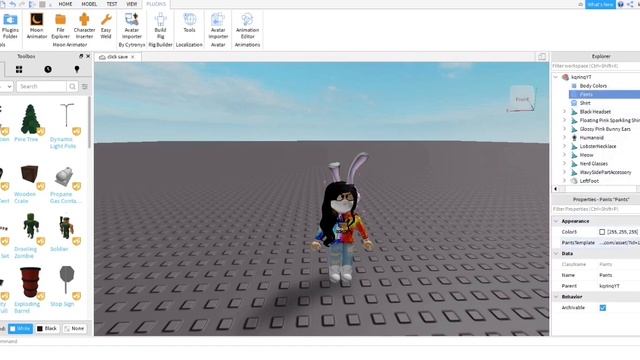This screenshot has height=360, width=640.
Task: Select the Shirt item in Explorer
Action: pyautogui.click(x=585, y=103)
